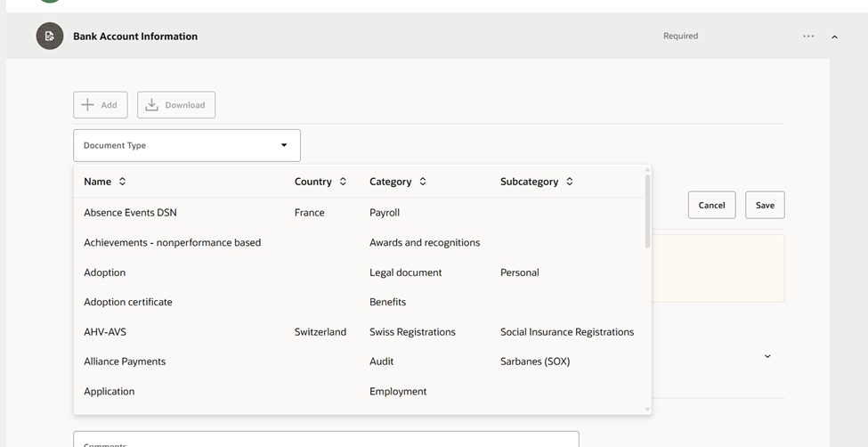Image resolution: width=868 pixels, height=447 pixels.
Task: Click Legal document category cell
Action: click(x=406, y=272)
